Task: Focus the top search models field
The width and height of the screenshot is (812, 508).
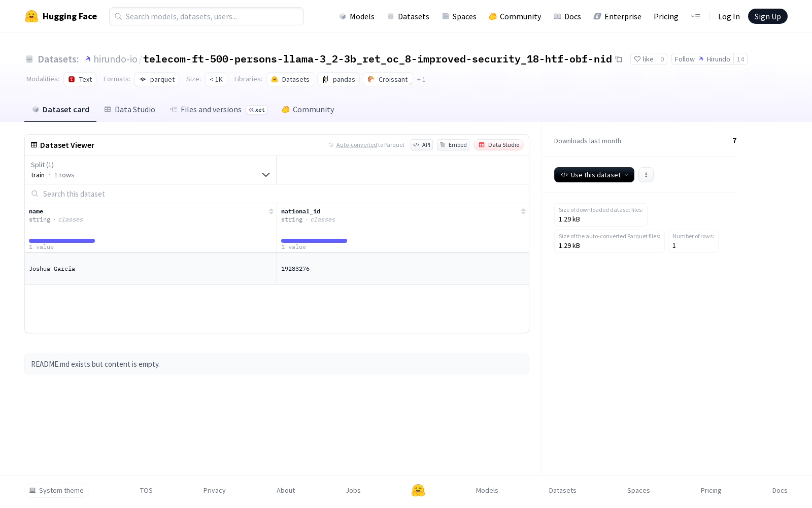Action: 207,16
